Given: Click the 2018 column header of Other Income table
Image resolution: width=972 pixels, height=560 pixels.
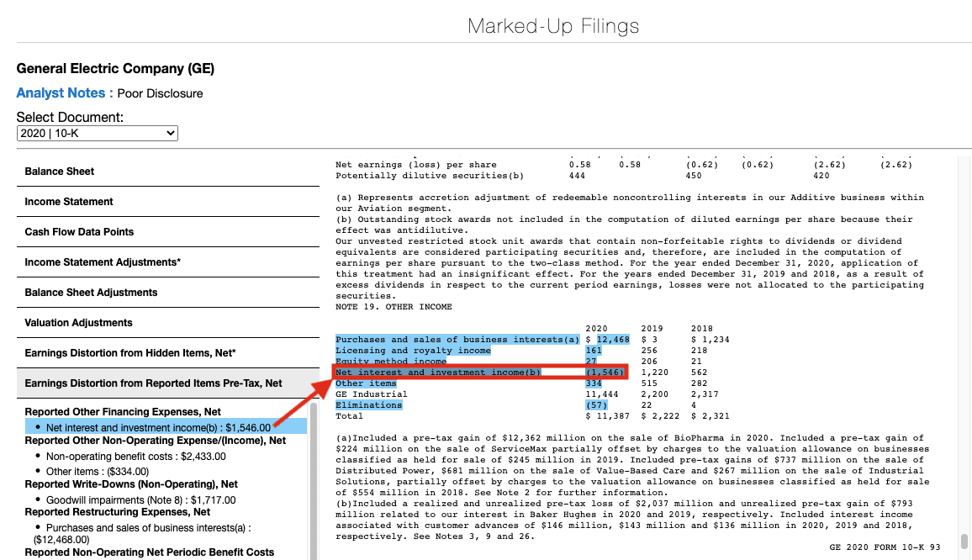Looking at the screenshot, I should (702, 329).
